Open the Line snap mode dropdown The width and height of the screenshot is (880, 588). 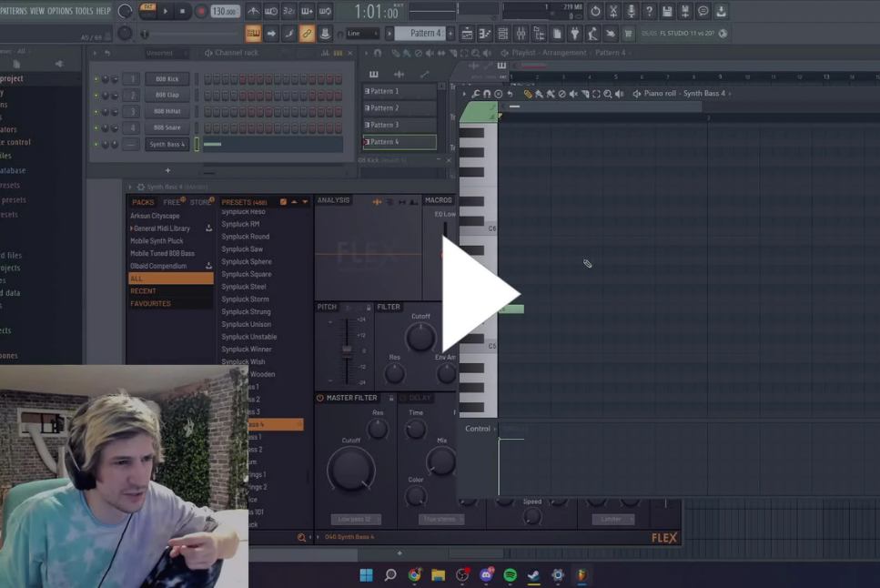tap(363, 34)
